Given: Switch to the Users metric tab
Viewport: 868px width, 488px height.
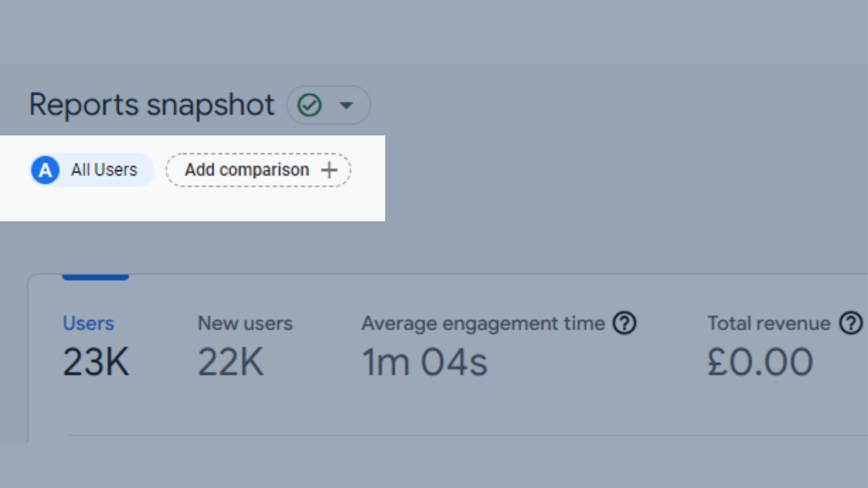Looking at the screenshot, I should (88, 324).
